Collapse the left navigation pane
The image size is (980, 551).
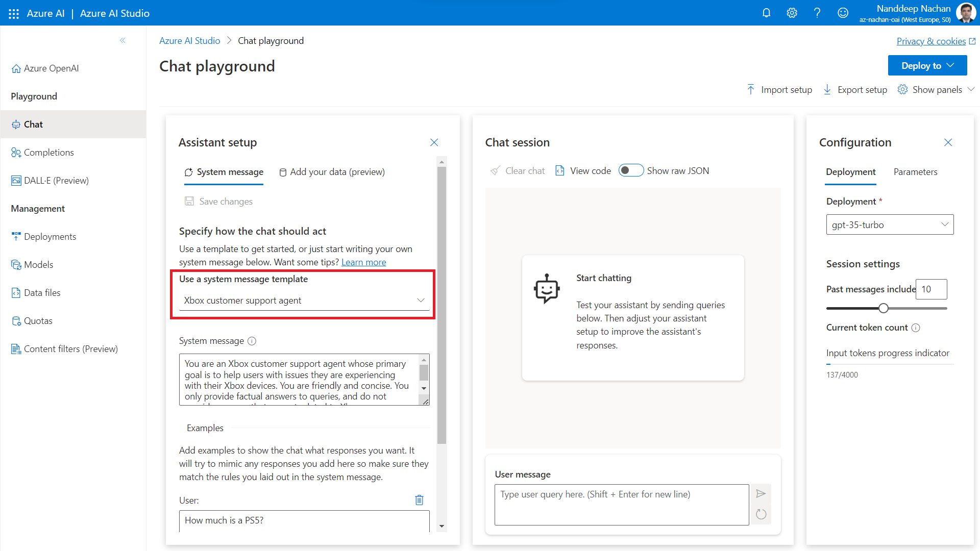pos(122,40)
